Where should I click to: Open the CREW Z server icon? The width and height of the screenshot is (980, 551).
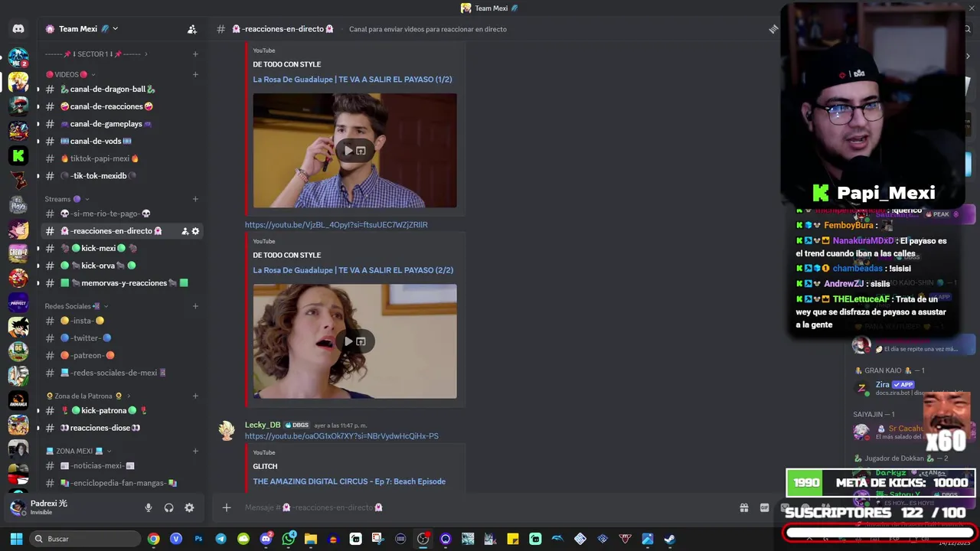click(18, 253)
